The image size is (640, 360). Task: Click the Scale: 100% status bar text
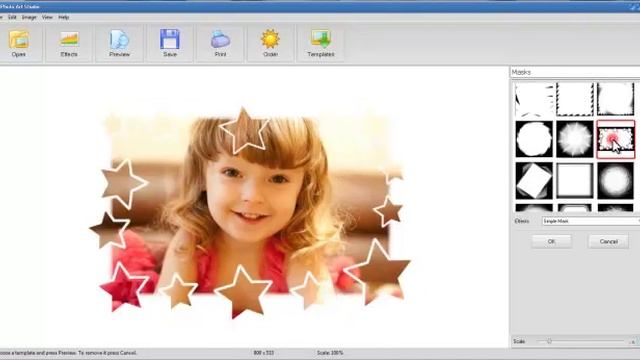point(330,353)
